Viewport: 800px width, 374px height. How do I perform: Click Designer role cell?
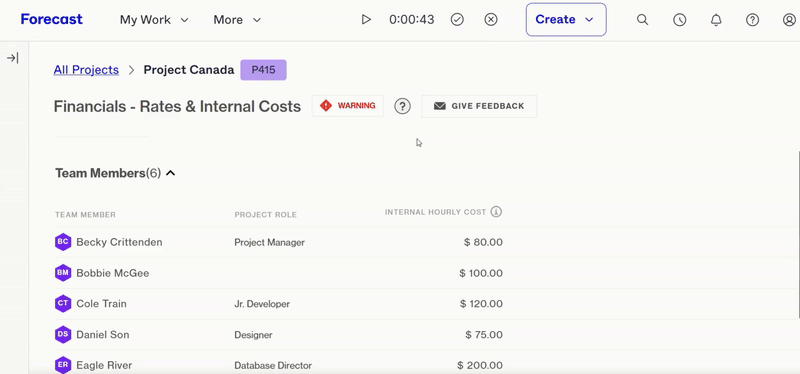click(253, 335)
